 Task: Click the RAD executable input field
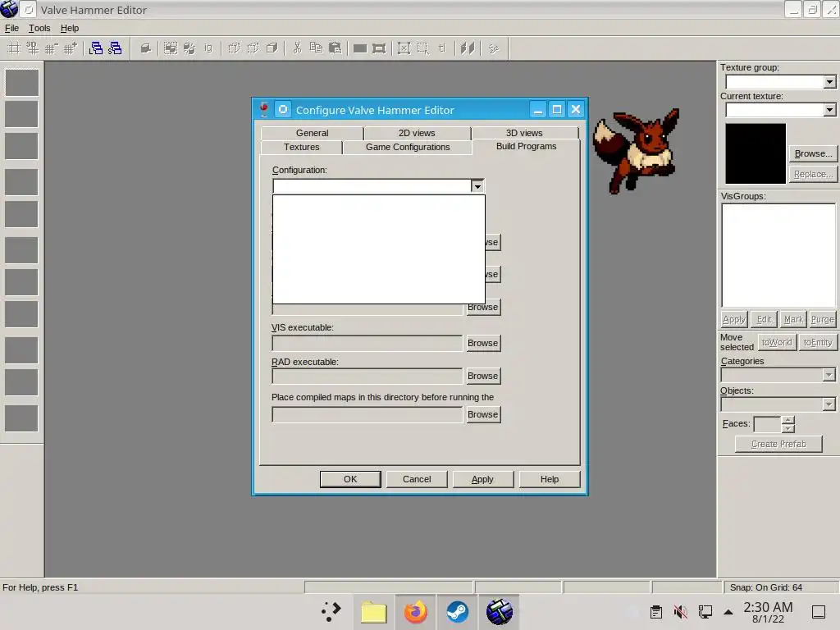(x=367, y=376)
